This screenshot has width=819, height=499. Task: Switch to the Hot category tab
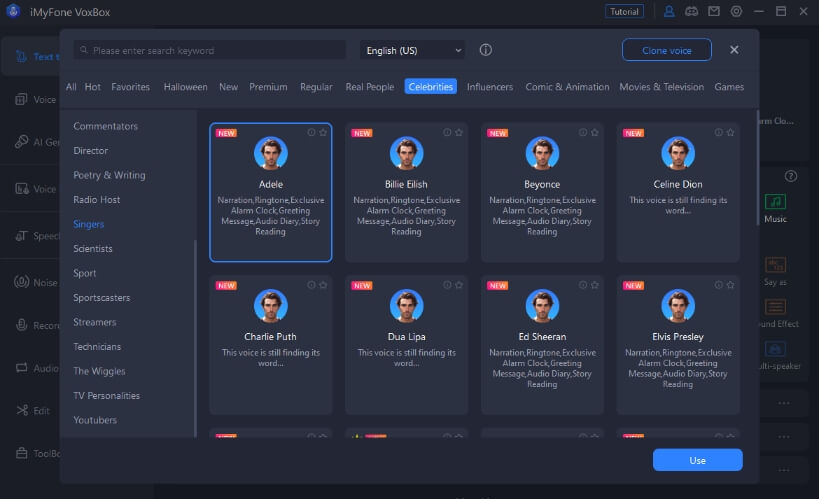[x=92, y=87]
